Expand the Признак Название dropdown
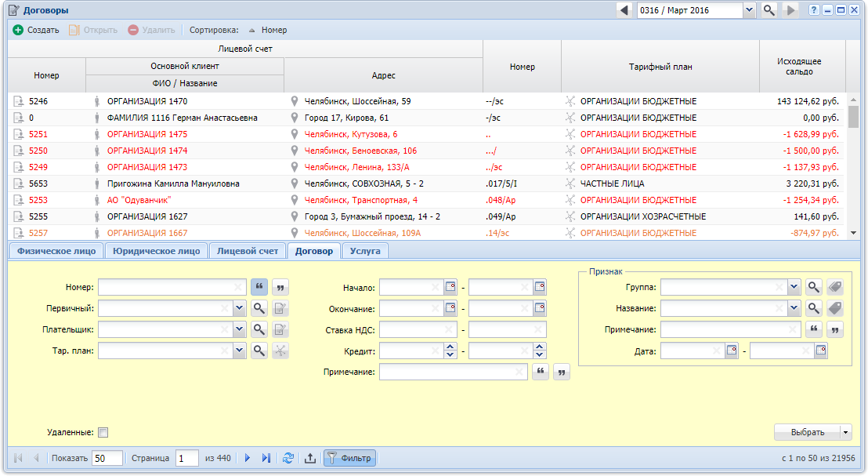868x476 pixels. (794, 308)
